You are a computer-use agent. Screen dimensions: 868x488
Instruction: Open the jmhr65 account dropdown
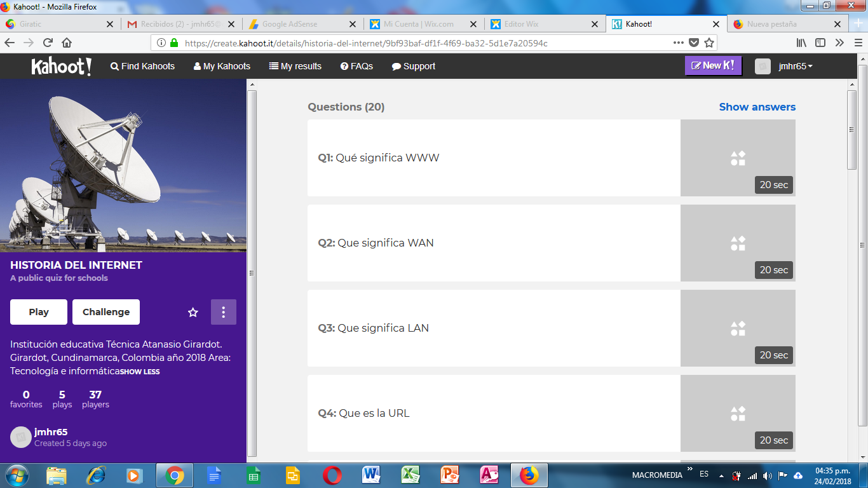pyautogui.click(x=796, y=66)
